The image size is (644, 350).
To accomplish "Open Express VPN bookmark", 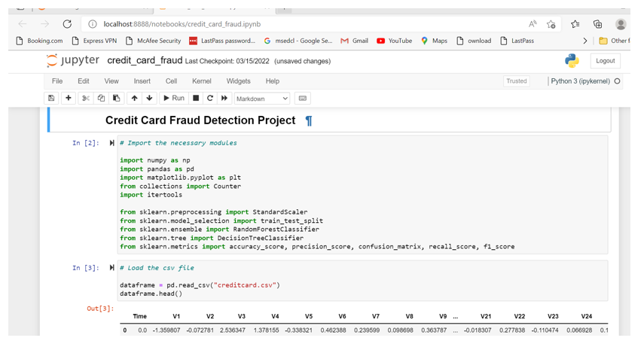I will click(x=94, y=41).
